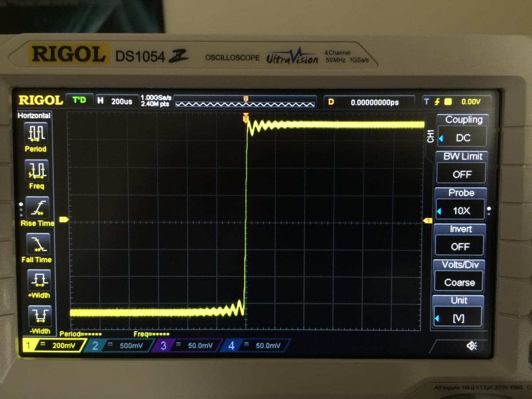Image resolution: width=532 pixels, height=399 pixels.
Task: Click the speaker sound icon
Action: [472, 345]
